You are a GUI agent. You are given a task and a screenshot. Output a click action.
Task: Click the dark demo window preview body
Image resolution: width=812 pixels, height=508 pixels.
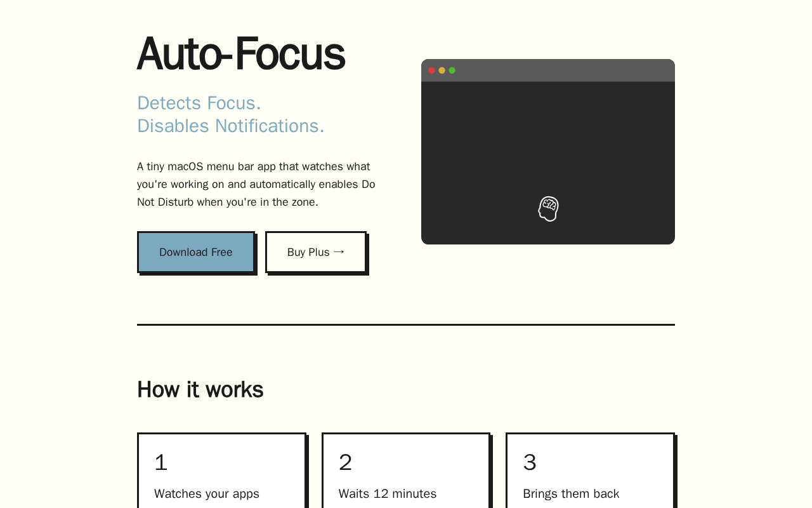click(x=548, y=163)
